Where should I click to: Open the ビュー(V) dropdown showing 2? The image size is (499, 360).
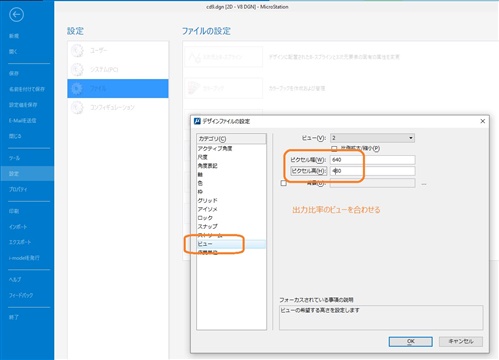[x=372, y=138]
